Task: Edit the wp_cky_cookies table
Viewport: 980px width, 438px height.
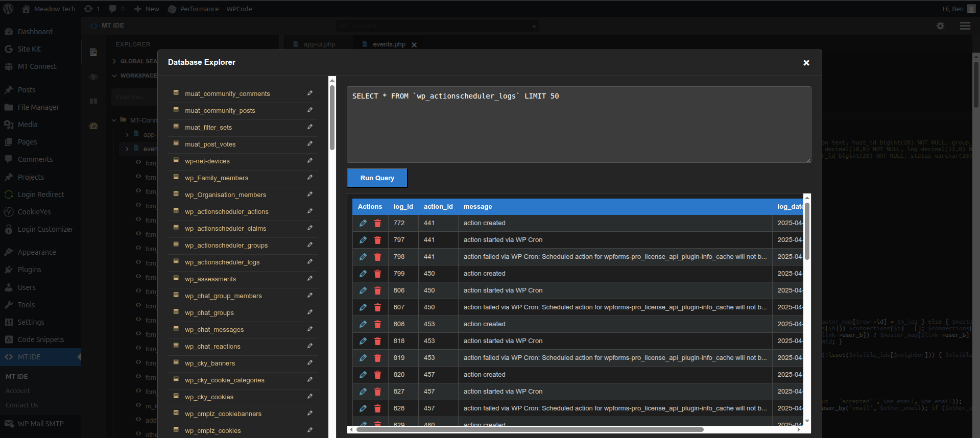Action: (310, 396)
